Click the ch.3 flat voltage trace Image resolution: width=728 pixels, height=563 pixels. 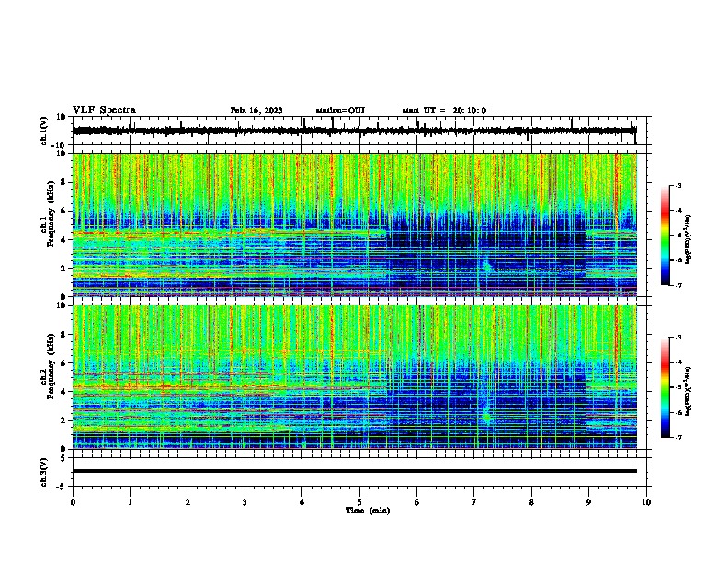click(355, 471)
